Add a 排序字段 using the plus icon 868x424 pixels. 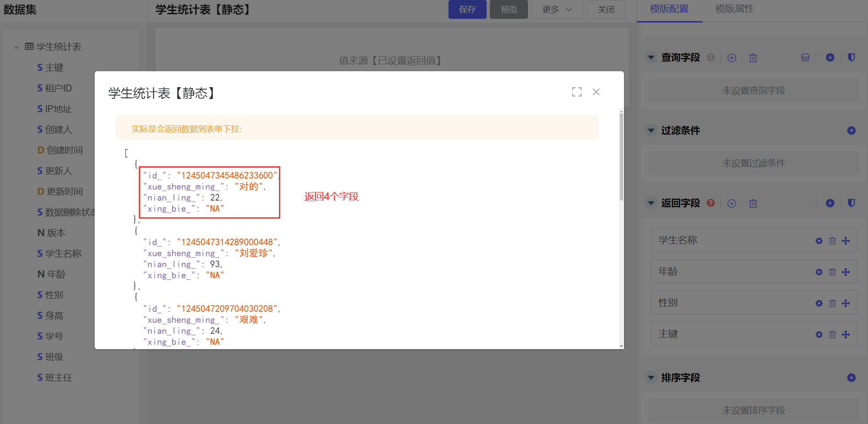pos(851,378)
